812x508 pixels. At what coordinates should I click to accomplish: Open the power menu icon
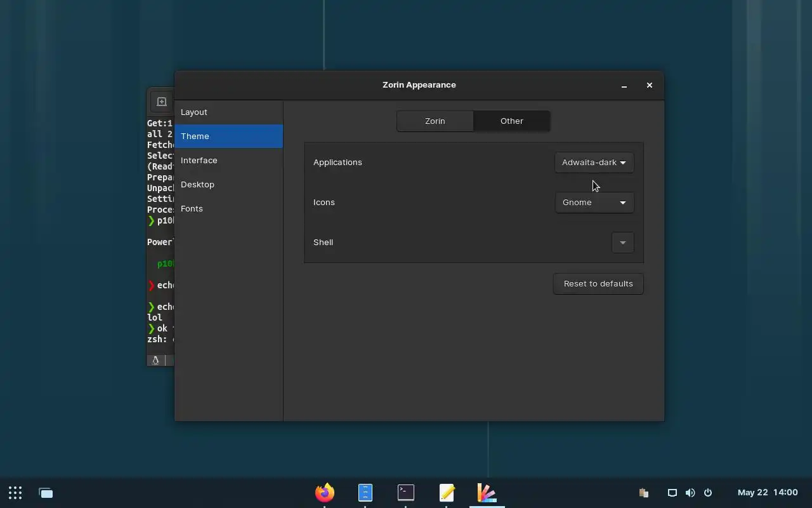(708, 493)
